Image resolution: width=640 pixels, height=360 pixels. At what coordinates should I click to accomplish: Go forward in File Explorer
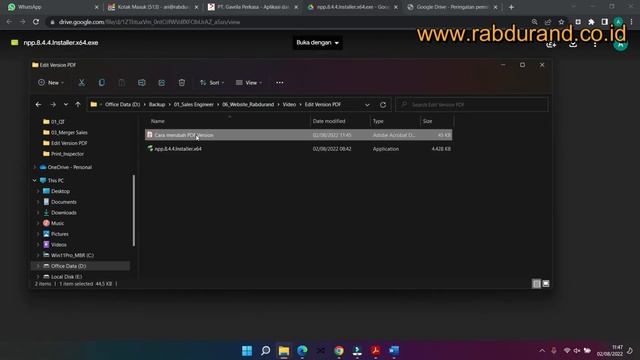(x=53, y=104)
